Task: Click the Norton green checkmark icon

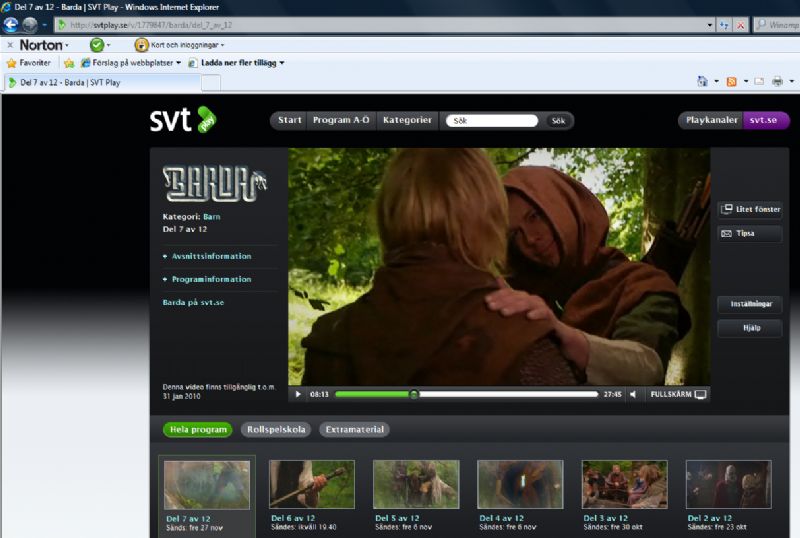Action: tap(97, 45)
